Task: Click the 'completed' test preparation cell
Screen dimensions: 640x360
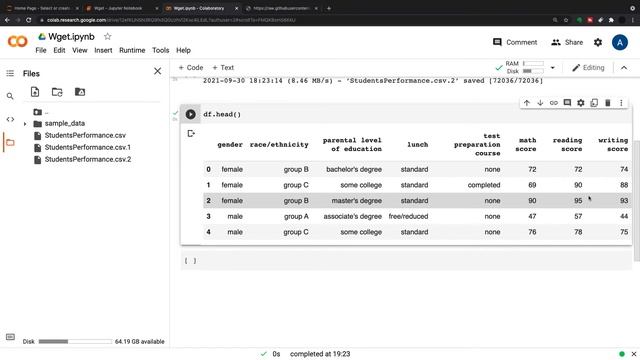Action: click(484, 185)
